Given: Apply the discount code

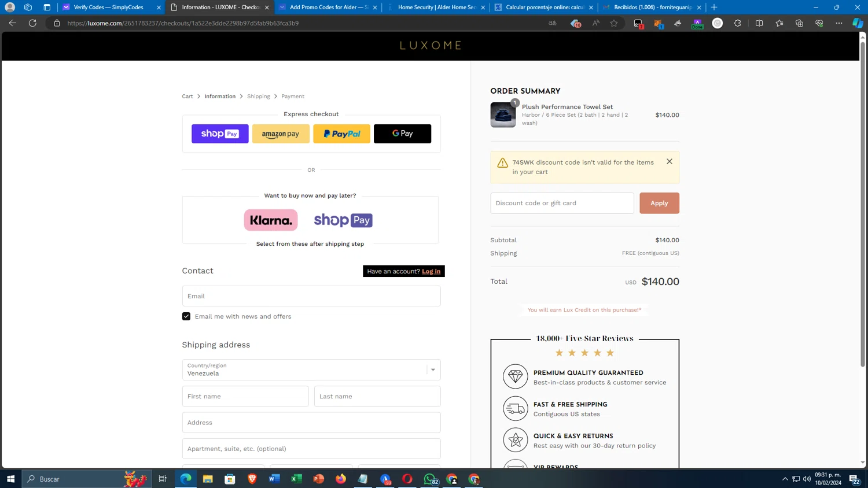Looking at the screenshot, I should click(659, 203).
